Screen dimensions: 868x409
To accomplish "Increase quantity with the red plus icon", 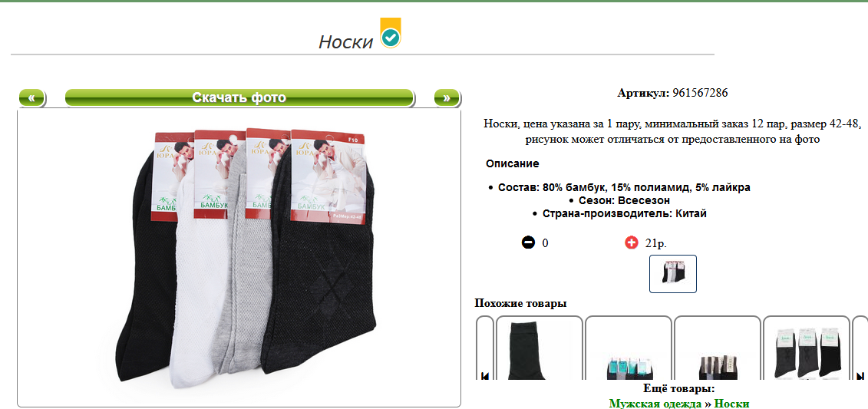I will [x=632, y=242].
